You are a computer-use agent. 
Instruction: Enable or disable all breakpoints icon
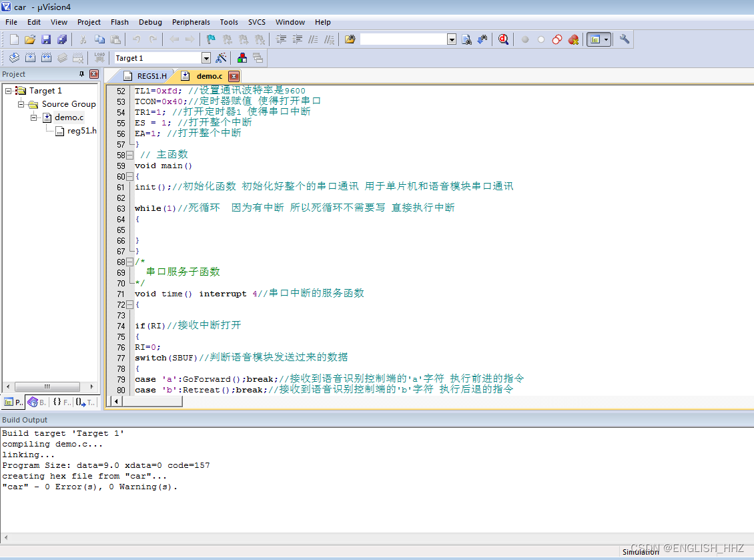(x=557, y=39)
